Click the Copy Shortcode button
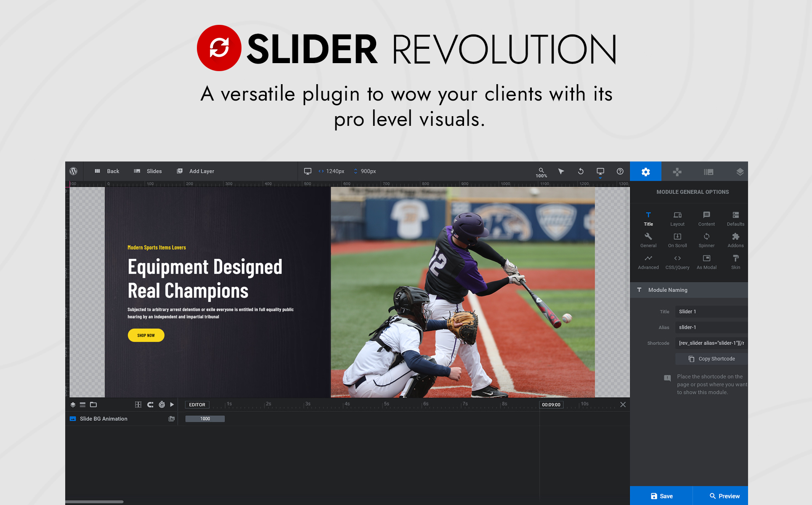This screenshot has height=505, width=812. pyautogui.click(x=711, y=359)
